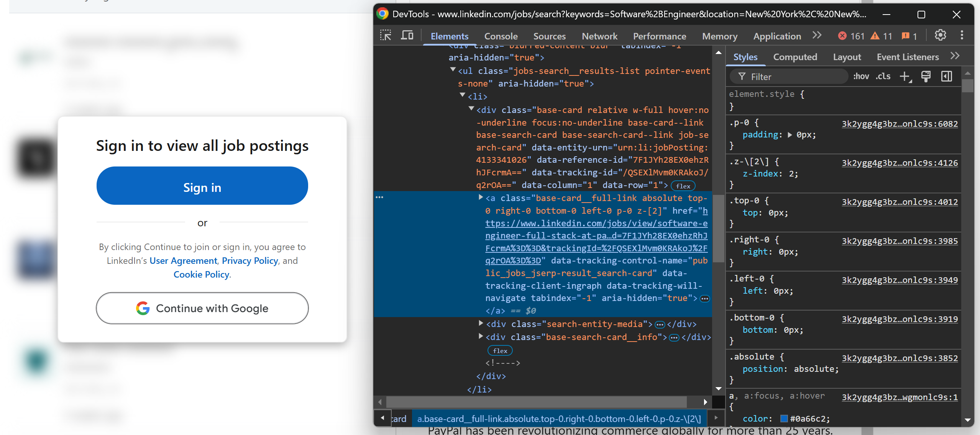Click the new style rule plus icon
The width and height of the screenshot is (980, 435).
905,77
